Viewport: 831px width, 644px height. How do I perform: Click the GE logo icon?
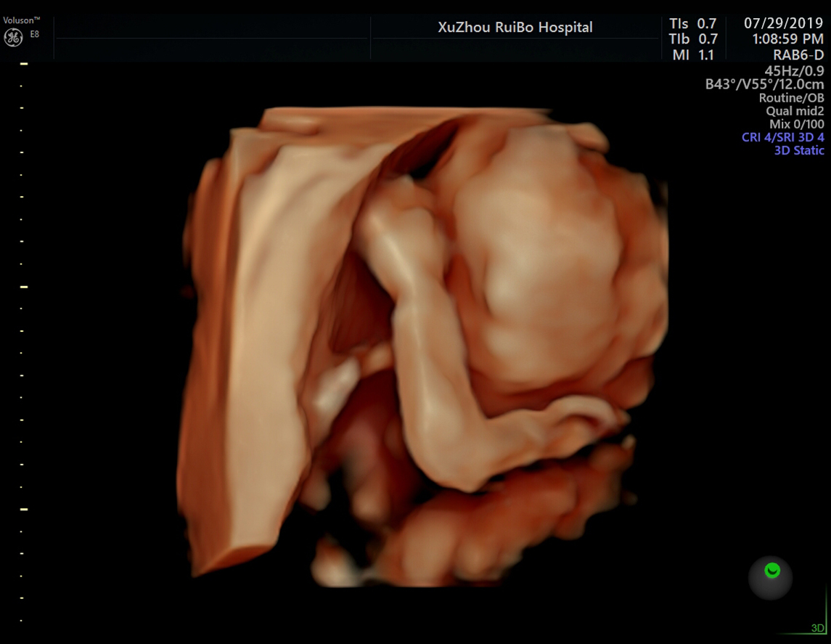click(x=13, y=37)
